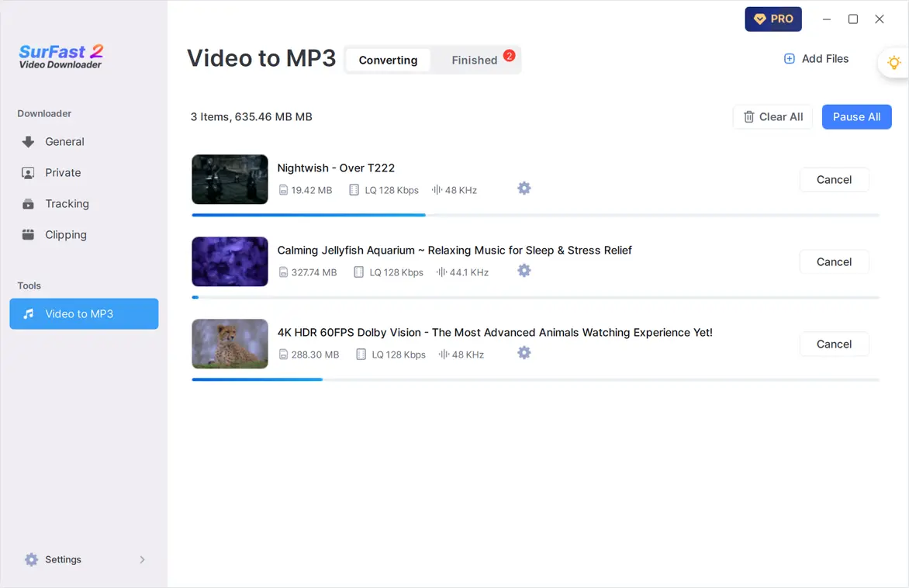909x588 pixels.
Task: Click the Nightwish video thumbnail
Action: tap(230, 179)
